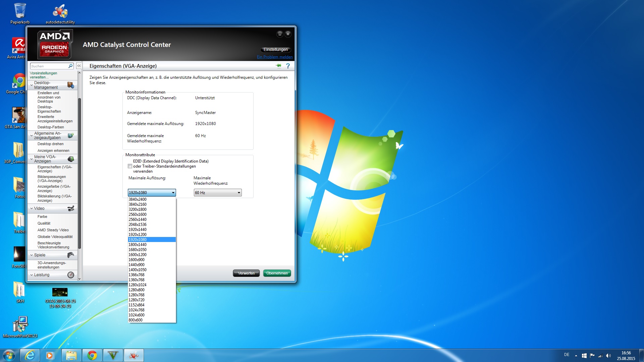Image resolution: width=644 pixels, height=362 pixels.
Task: Click the Leistung gauge icon
Action: pos(71,275)
